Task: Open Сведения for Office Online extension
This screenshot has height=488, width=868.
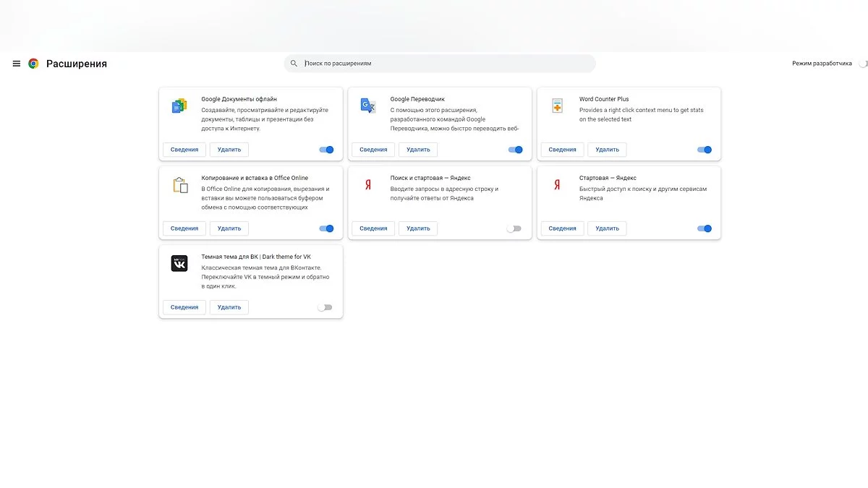Action: [x=184, y=228]
